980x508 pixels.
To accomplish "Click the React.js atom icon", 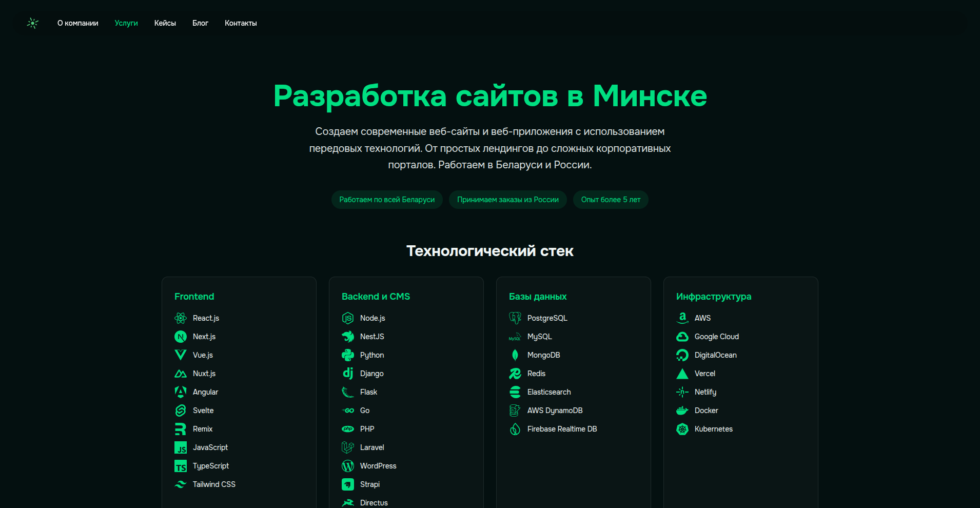I will click(181, 318).
